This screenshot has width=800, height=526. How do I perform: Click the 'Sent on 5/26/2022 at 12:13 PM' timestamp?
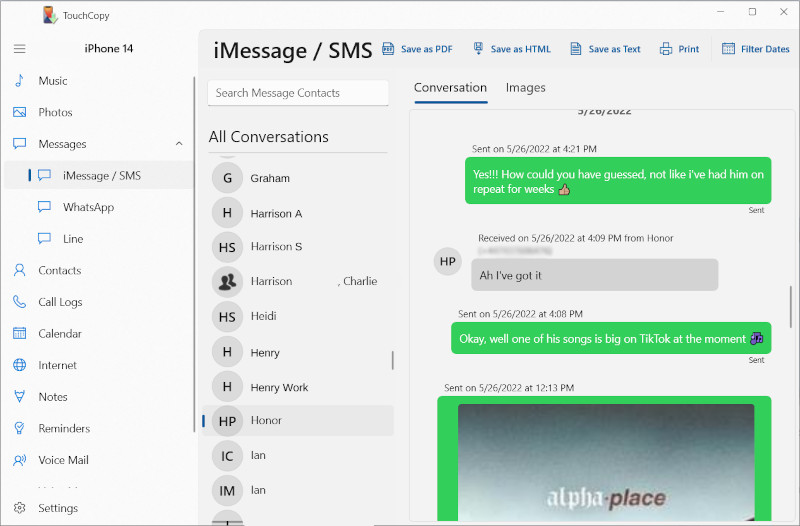click(509, 388)
